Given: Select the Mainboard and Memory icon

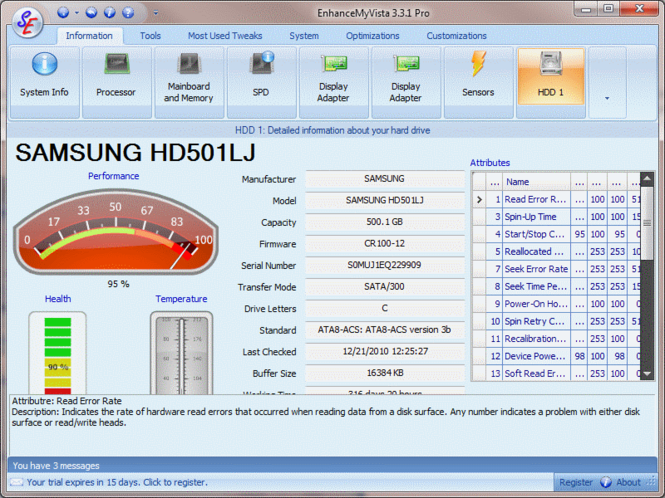Looking at the screenshot, I should pyautogui.click(x=189, y=82).
